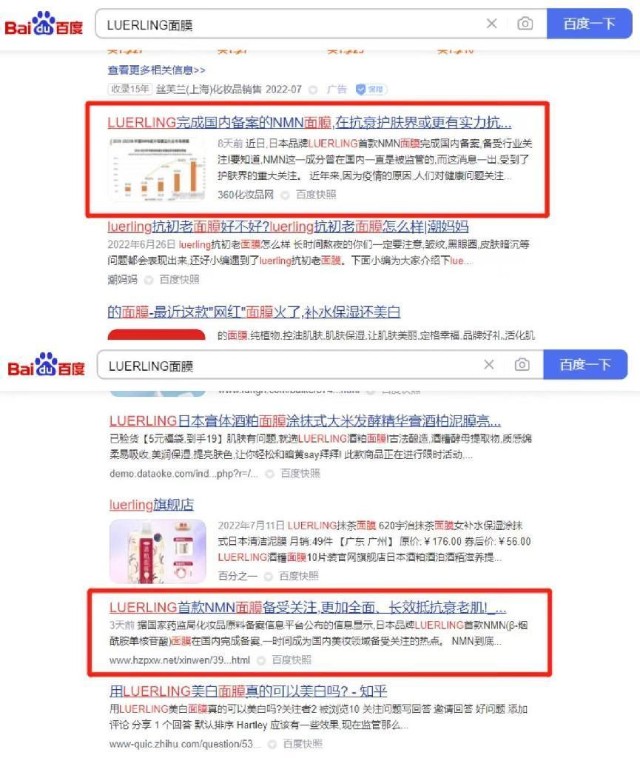Screen dimensions: 640x758
Task: Clear the top search box with X icon
Action: click(x=492, y=24)
